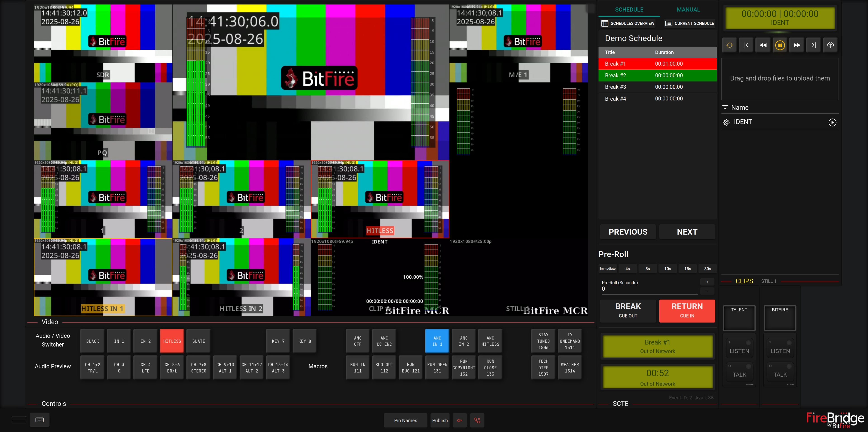868x432 pixels.
Task: Click the NEXT button
Action: click(687, 232)
